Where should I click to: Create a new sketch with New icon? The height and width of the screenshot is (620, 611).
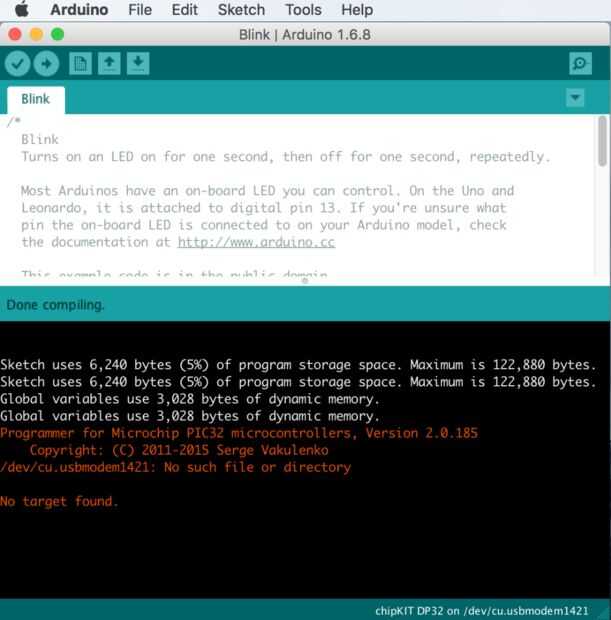coord(80,63)
